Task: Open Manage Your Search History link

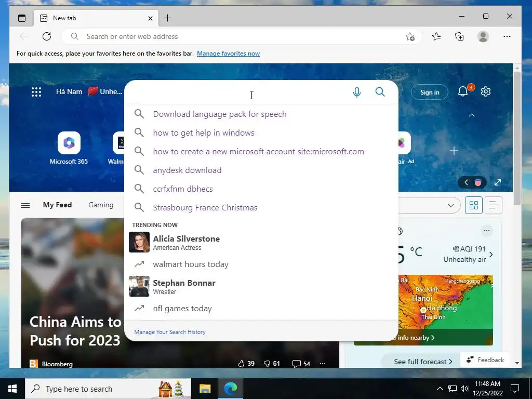Action: pyautogui.click(x=170, y=332)
